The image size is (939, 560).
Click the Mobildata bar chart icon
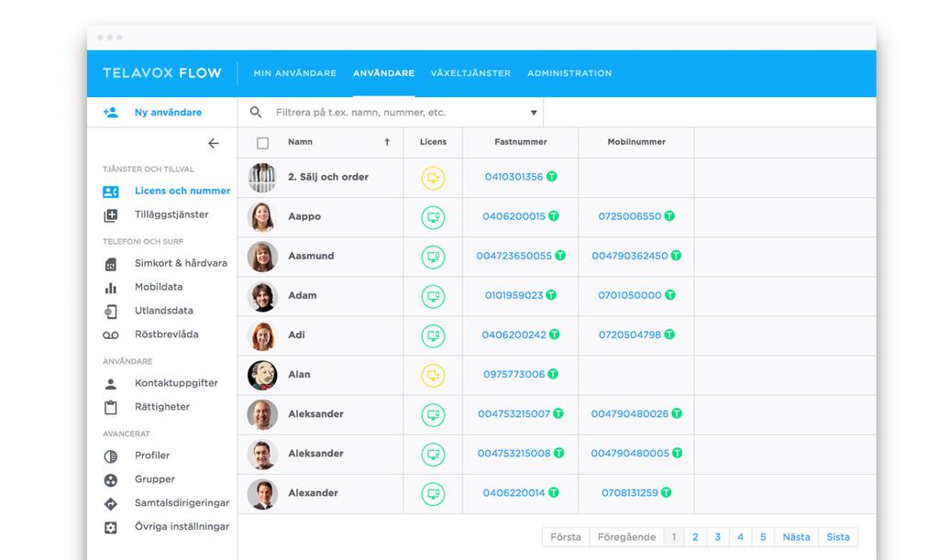[x=111, y=288]
